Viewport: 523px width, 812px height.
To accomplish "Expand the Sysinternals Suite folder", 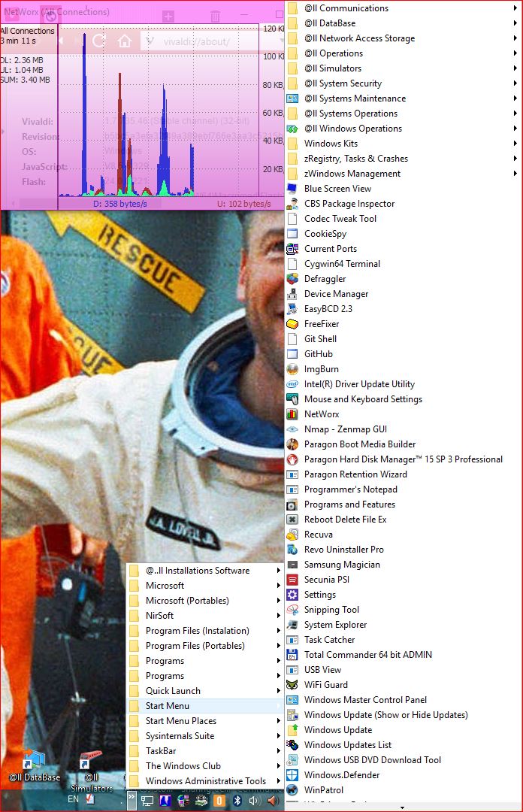I will [180, 736].
